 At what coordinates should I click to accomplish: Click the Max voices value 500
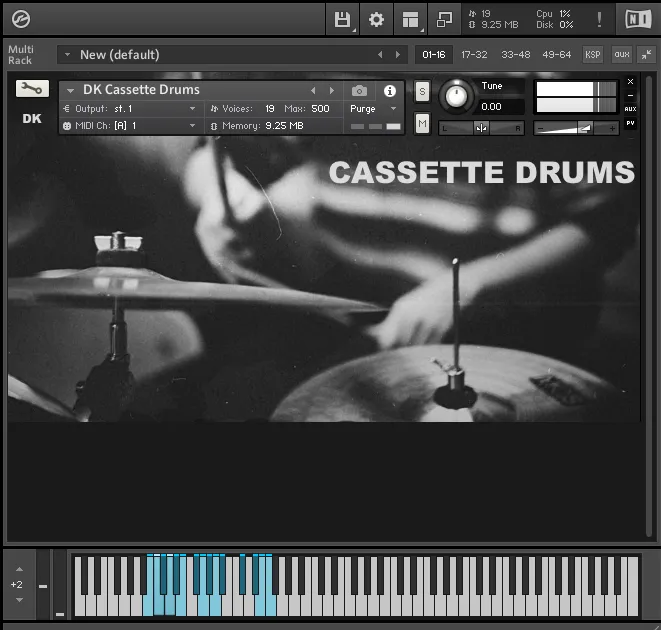click(320, 109)
